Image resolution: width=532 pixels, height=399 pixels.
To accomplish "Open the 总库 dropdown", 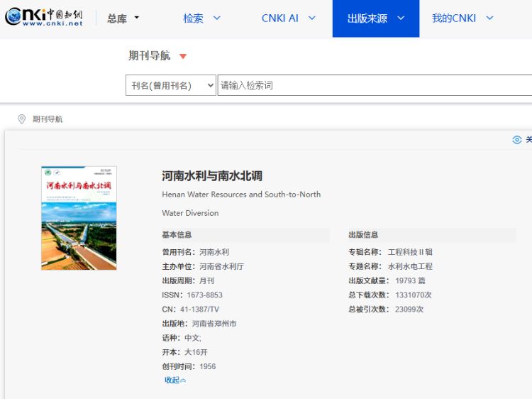I will pos(123,18).
